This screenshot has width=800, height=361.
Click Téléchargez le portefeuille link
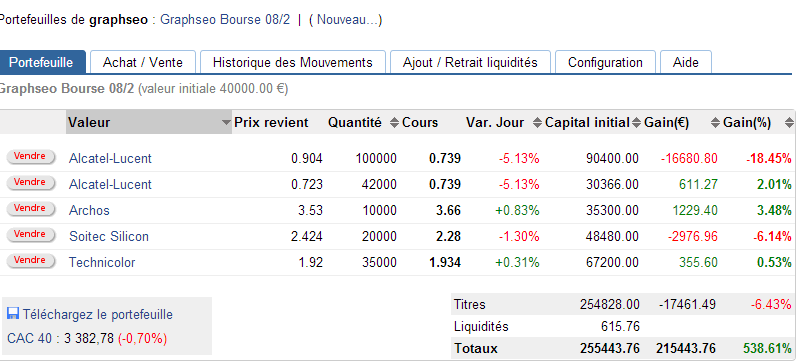click(x=97, y=314)
